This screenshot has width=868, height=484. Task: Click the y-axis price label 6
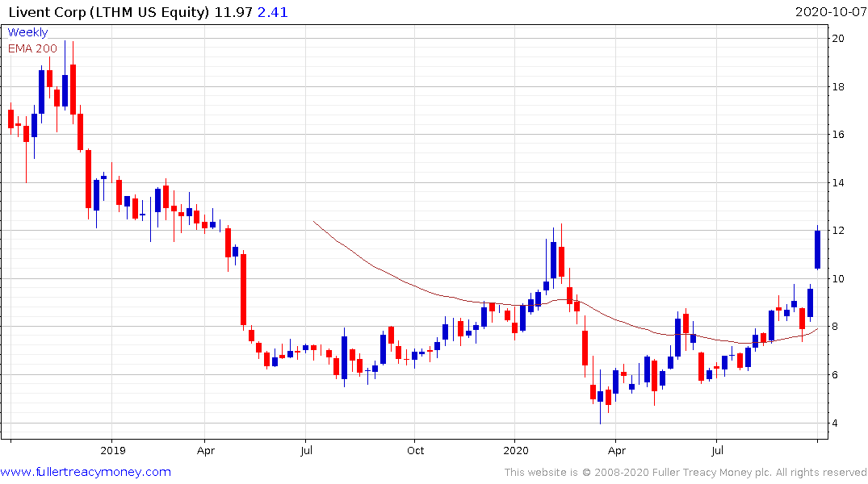pyautogui.click(x=836, y=375)
